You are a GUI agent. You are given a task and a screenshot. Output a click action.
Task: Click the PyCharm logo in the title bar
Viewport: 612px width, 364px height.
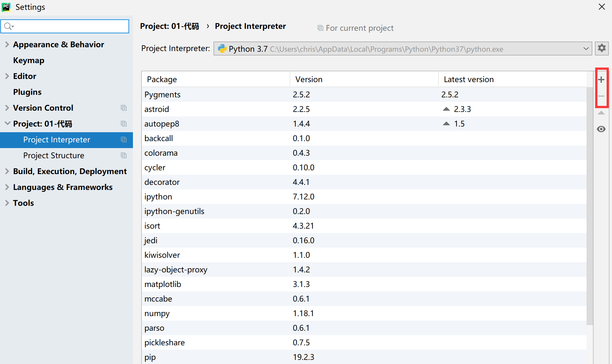(6, 7)
